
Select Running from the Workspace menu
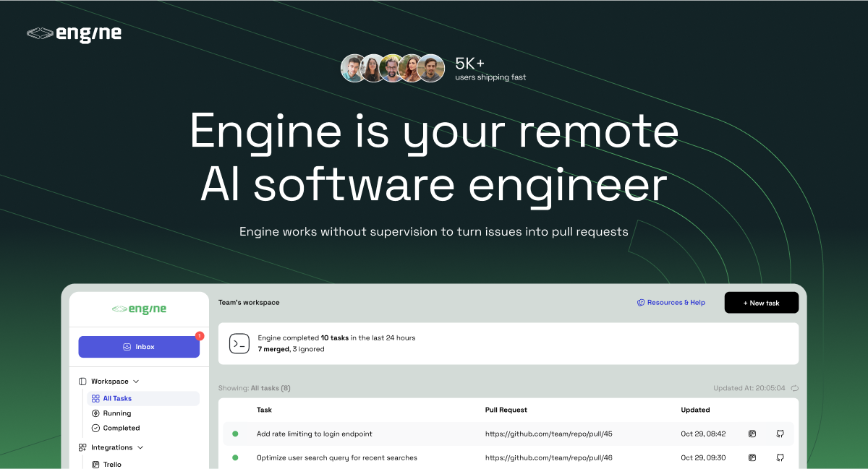click(x=117, y=413)
